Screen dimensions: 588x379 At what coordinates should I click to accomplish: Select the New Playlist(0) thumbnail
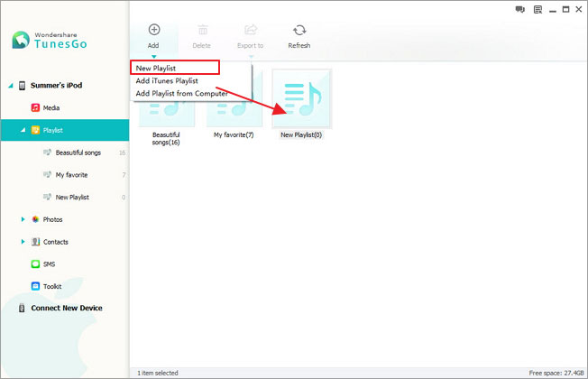click(x=301, y=99)
